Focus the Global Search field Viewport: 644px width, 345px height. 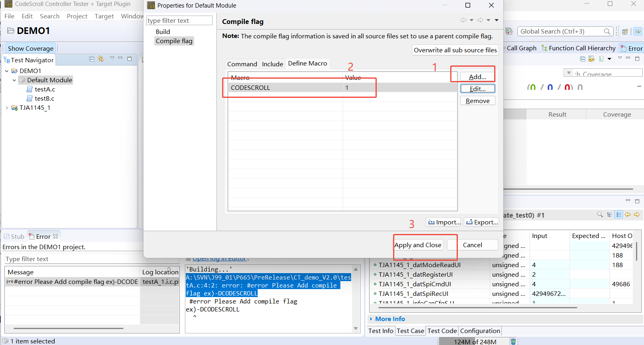click(x=565, y=31)
